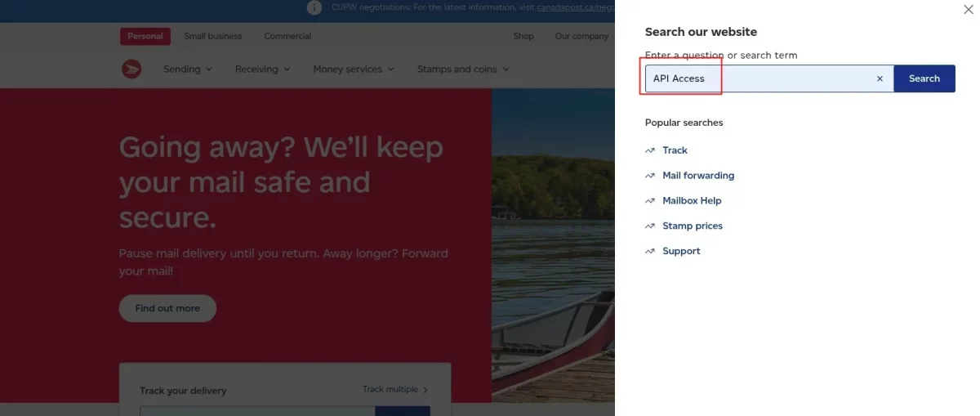980x416 pixels.
Task: Click the info icon in the top banner
Action: click(314, 7)
